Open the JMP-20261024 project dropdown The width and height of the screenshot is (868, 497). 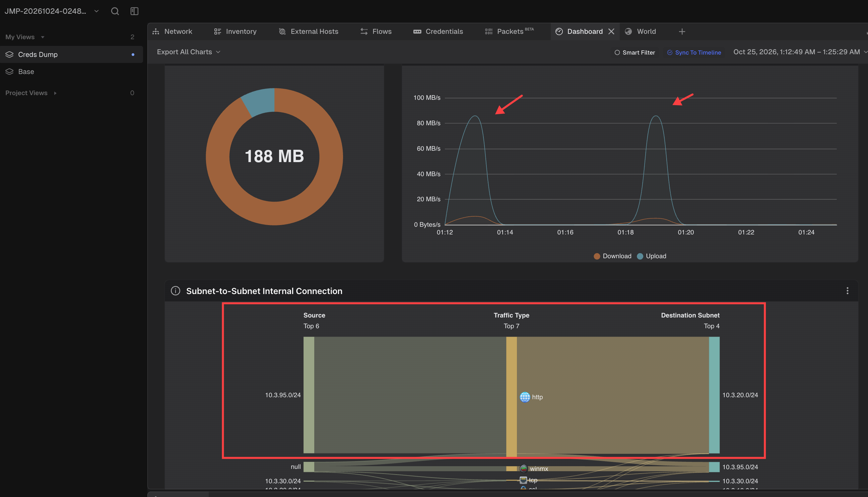click(52, 11)
